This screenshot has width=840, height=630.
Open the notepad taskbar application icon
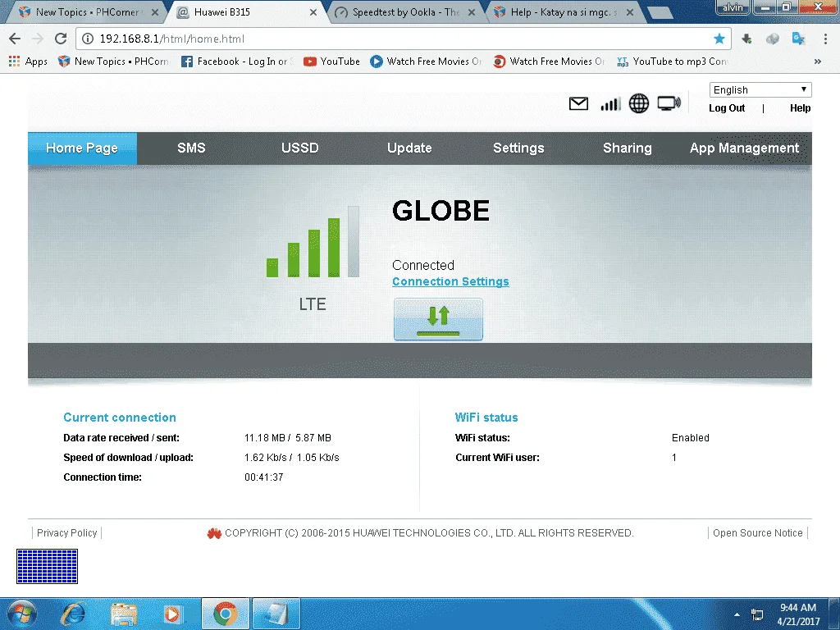pyautogui.click(x=276, y=614)
